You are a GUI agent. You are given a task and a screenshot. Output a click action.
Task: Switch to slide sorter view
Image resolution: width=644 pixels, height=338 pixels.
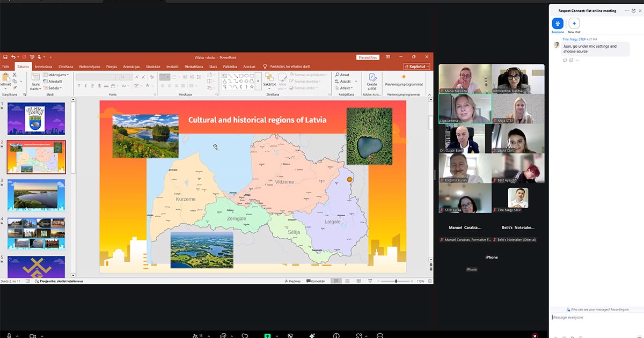(347, 281)
